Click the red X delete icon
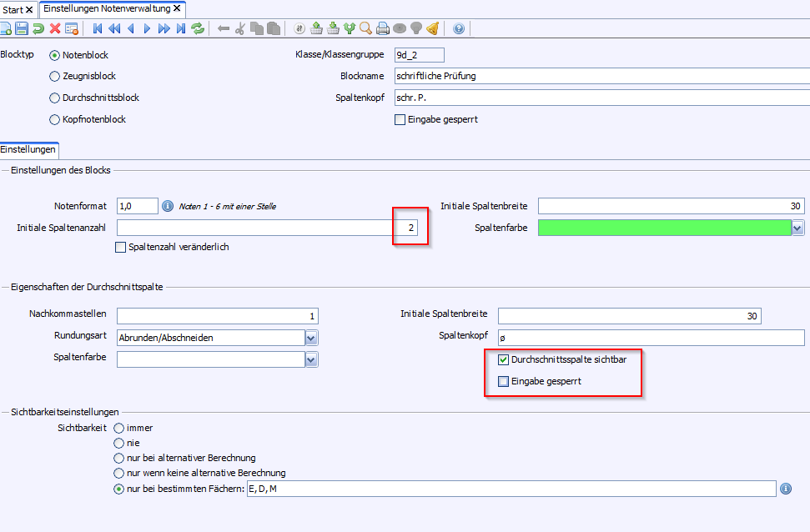 click(55, 28)
